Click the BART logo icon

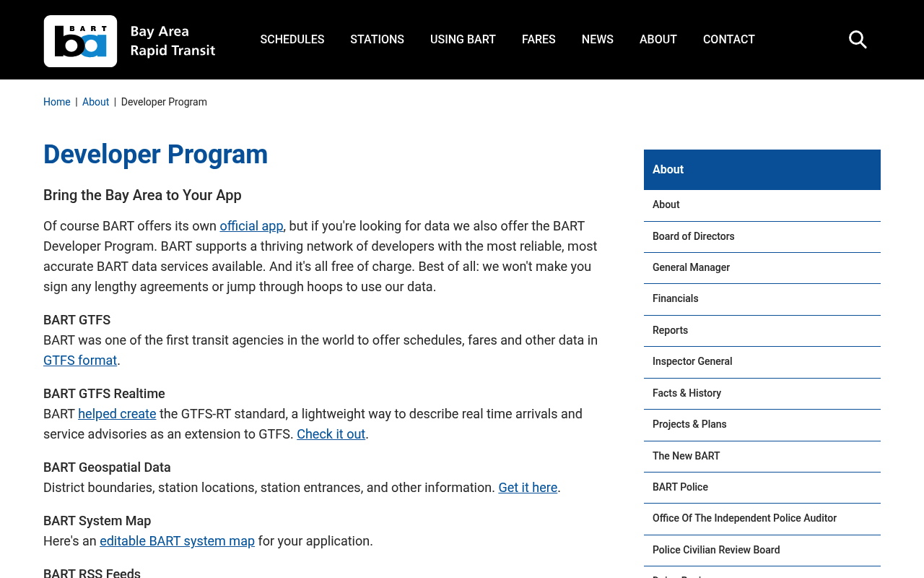click(80, 41)
